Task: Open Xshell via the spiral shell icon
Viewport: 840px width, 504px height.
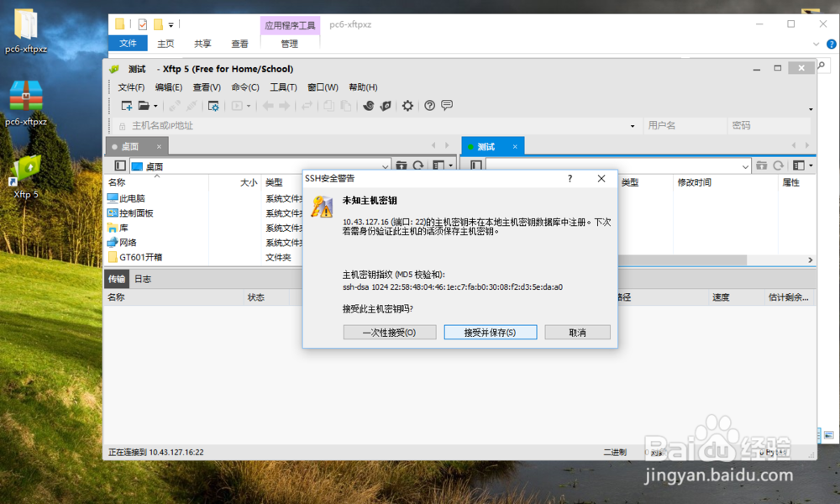Action: pos(368,106)
